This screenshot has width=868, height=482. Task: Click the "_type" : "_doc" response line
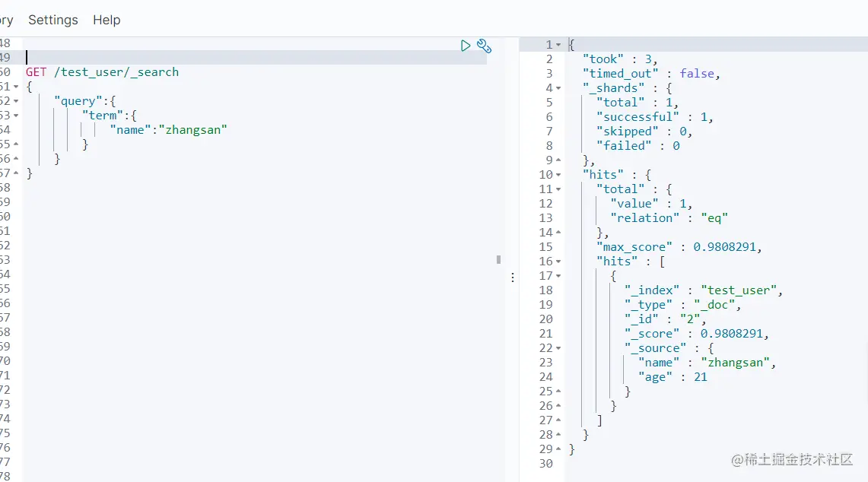tap(682, 305)
